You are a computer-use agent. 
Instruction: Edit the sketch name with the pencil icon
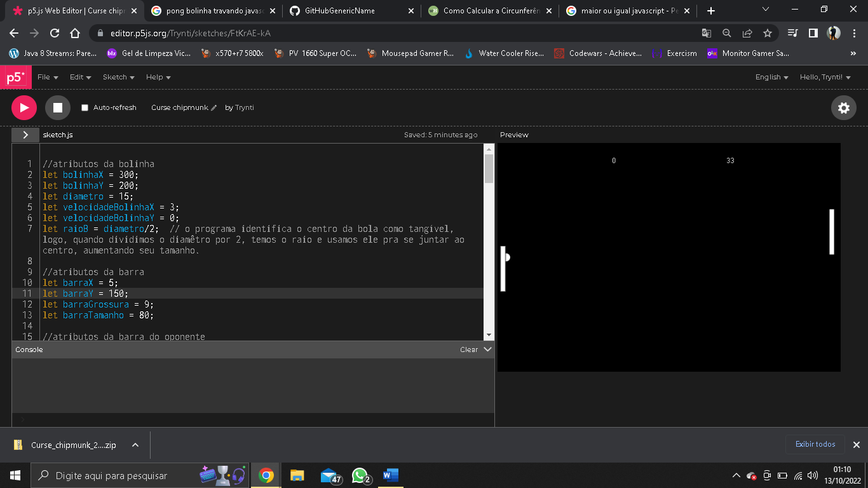tap(214, 108)
